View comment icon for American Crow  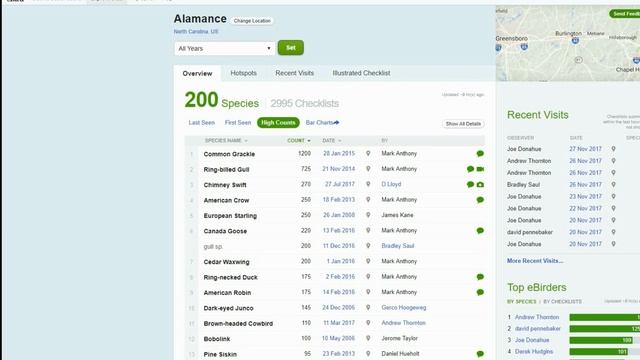coord(480,200)
